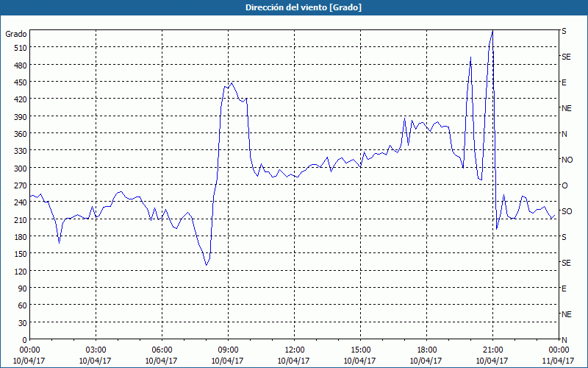The height and width of the screenshot is (368, 588).
Task: Select the 90 degree axis label
Action: tap(21, 289)
